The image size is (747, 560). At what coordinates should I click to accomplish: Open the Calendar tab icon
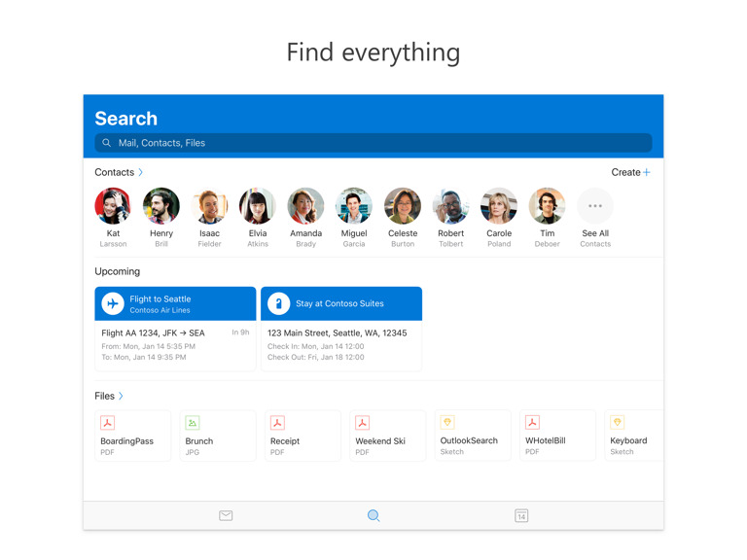click(521, 515)
